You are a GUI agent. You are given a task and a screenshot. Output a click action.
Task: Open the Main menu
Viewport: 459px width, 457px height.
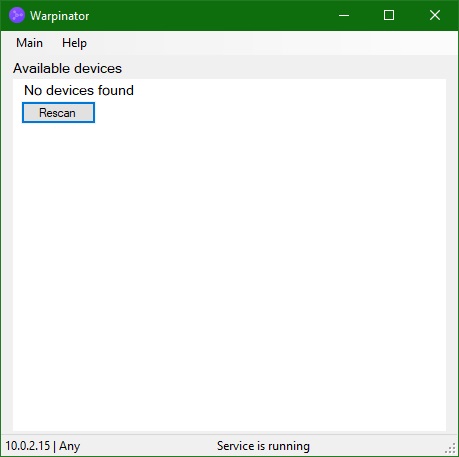(30, 43)
